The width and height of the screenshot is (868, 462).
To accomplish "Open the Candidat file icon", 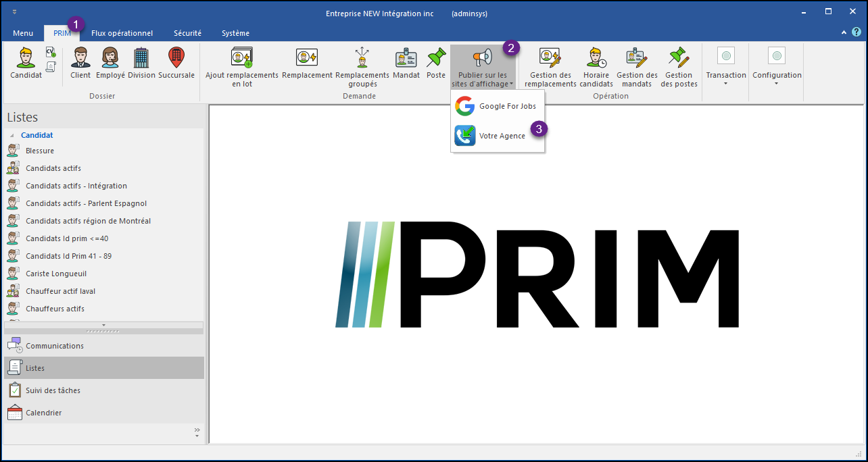I will (x=26, y=63).
